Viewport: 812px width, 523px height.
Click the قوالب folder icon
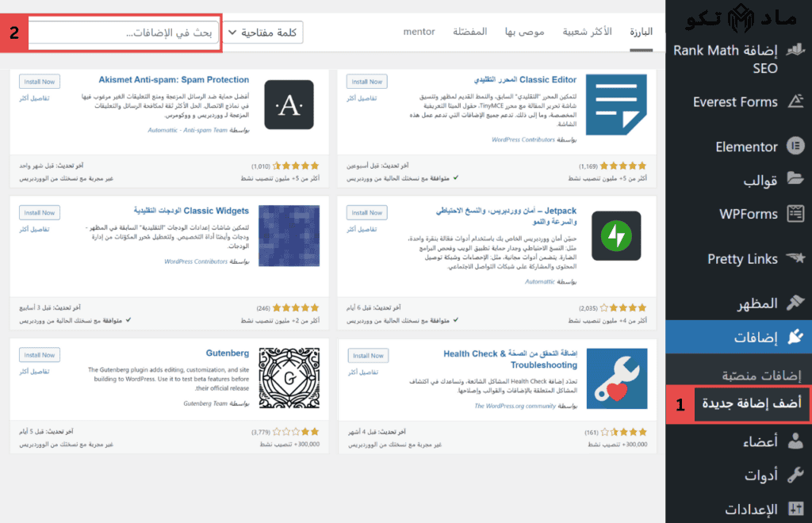(x=795, y=179)
